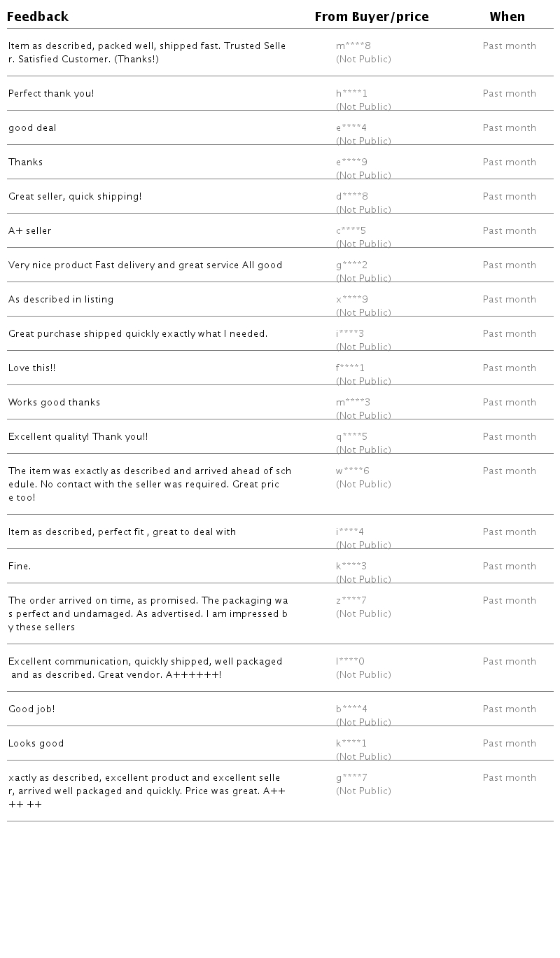This screenshot has height=958, width=560.
Task: Click the 'Looks good' feedback comment
Action: [36, 744]
